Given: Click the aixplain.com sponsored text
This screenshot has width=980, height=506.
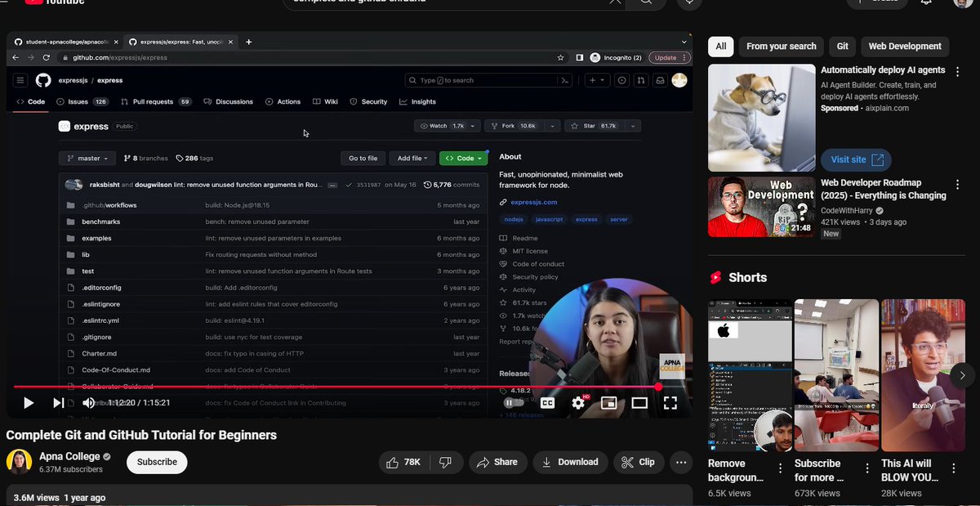Looking at the screenshot, I should click(885, 108).
